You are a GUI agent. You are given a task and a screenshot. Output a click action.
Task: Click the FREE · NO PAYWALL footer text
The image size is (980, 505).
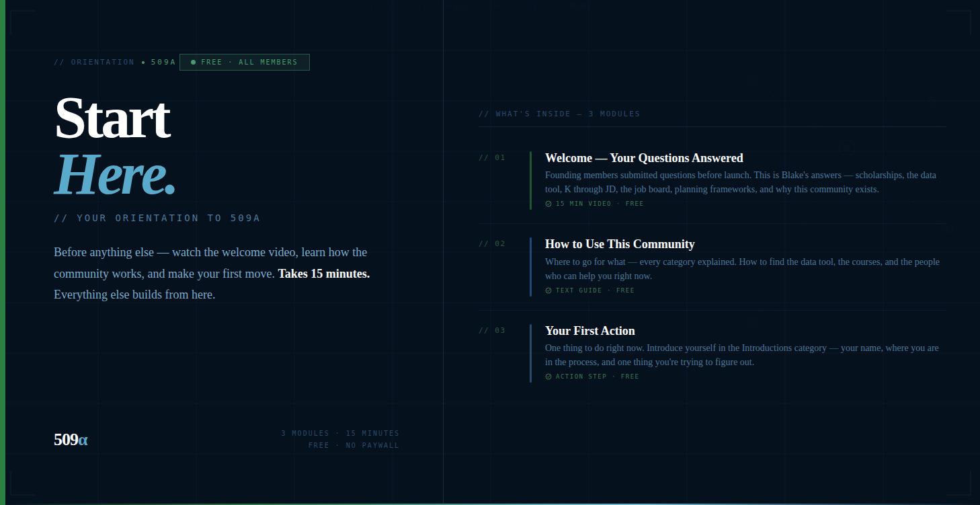[354, 445]
